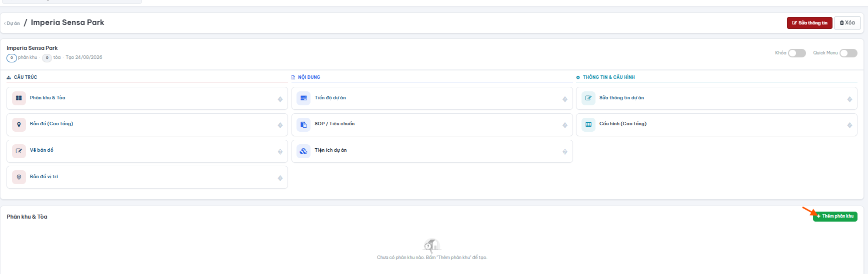Screen dimensions: 868x274
Task: Click the diamond icon on Bản đồ (Cao tầng) card
Action: tap(280, 125)
